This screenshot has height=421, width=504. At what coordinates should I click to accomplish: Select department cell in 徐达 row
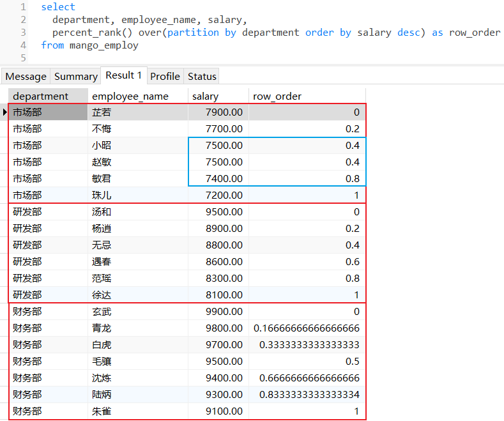click(48, 295)
